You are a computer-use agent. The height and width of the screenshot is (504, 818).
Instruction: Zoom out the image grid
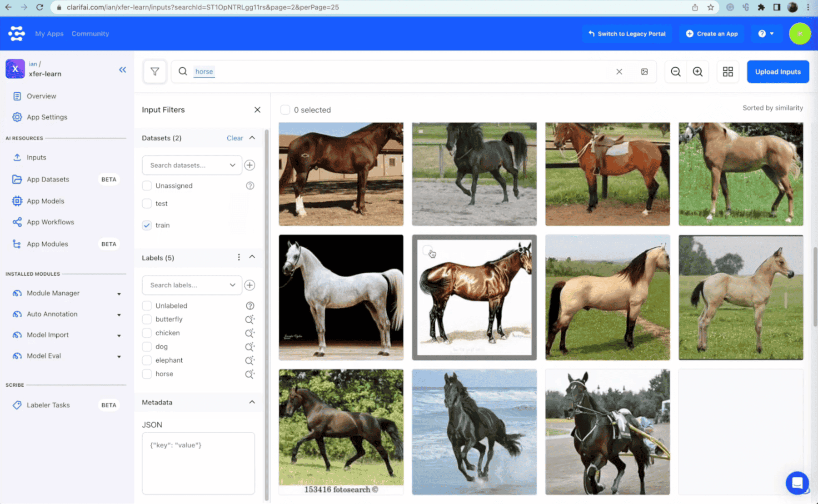[x=675, y=72]
